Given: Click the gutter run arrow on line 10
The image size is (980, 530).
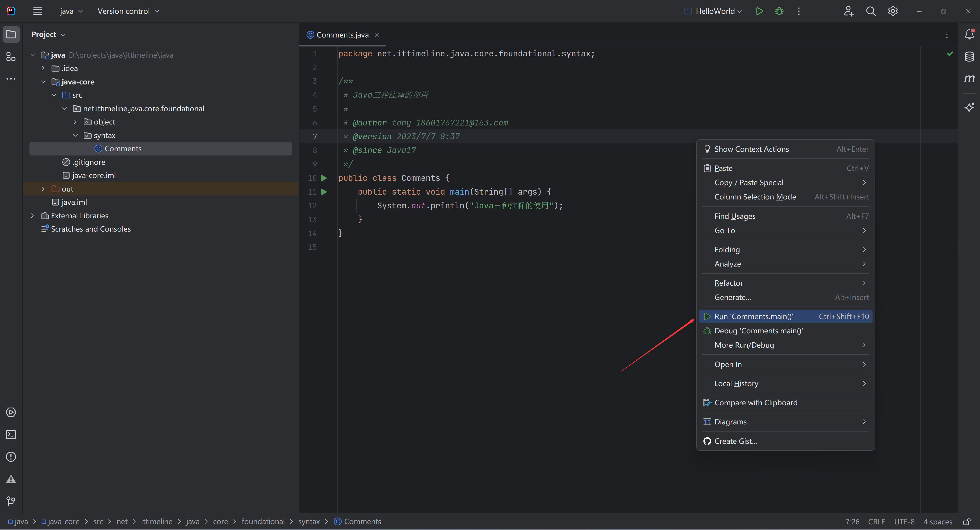Looking at the screenshot, I should pyautogui.click(x=324, y=178).
